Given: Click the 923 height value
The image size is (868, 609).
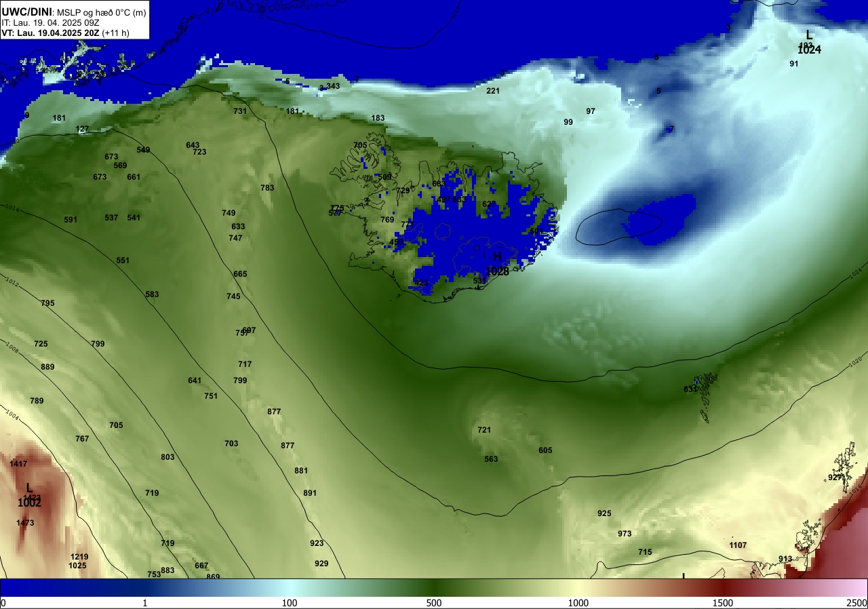Looking at the screenshot, I should pyautogui.click(x=317, y=543).
